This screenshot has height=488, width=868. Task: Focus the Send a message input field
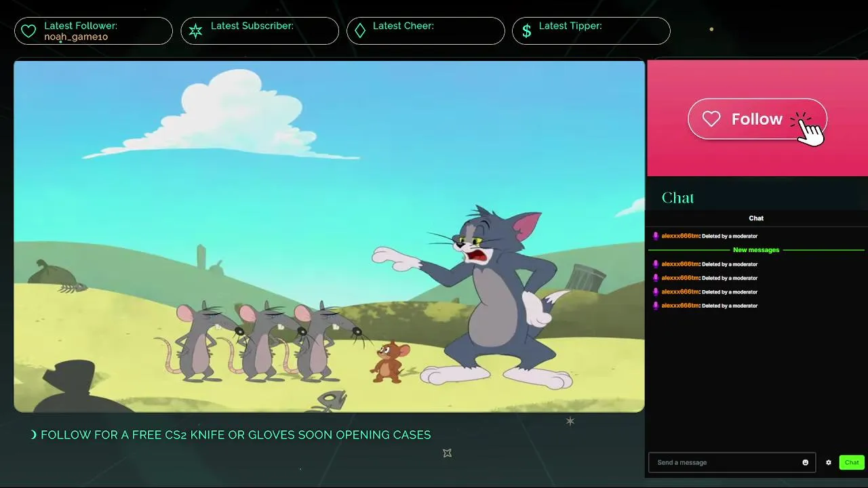pos(732,462)
